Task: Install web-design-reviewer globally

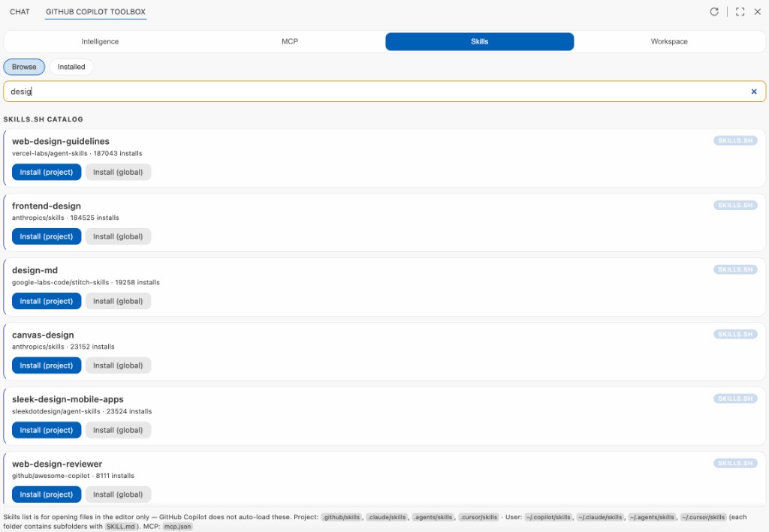Action: click(118, 494)
